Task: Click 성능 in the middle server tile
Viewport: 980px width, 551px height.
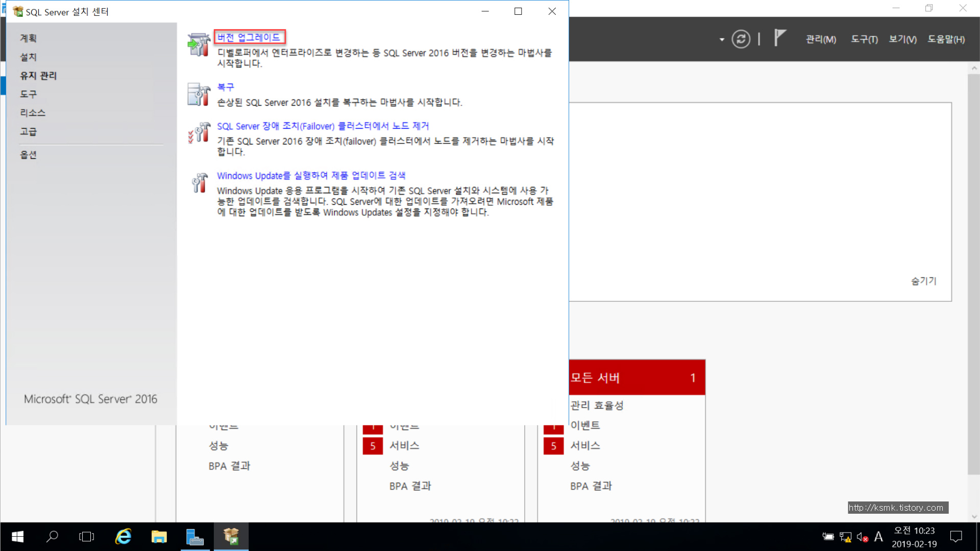Action: [x=399, y=466]
